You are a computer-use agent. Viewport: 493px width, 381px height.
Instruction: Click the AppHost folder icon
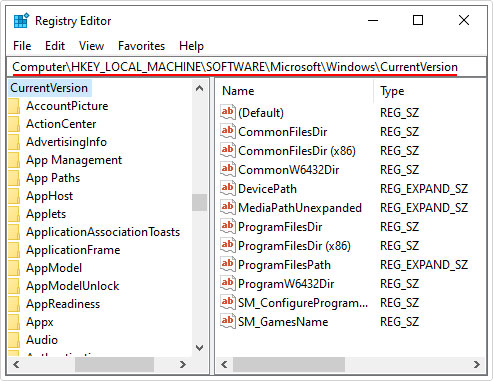(x=14, y=196)
